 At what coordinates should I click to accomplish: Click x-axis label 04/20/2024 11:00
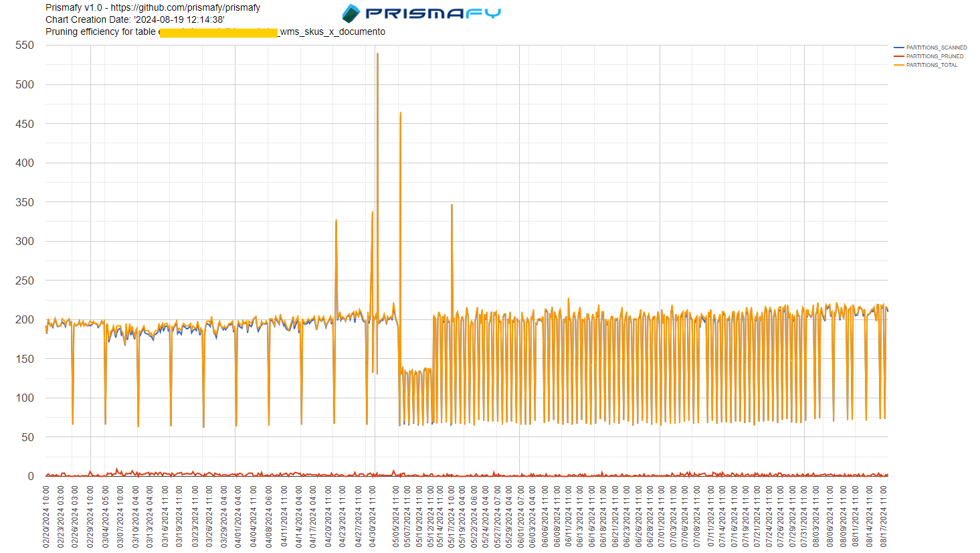(328, 517)
